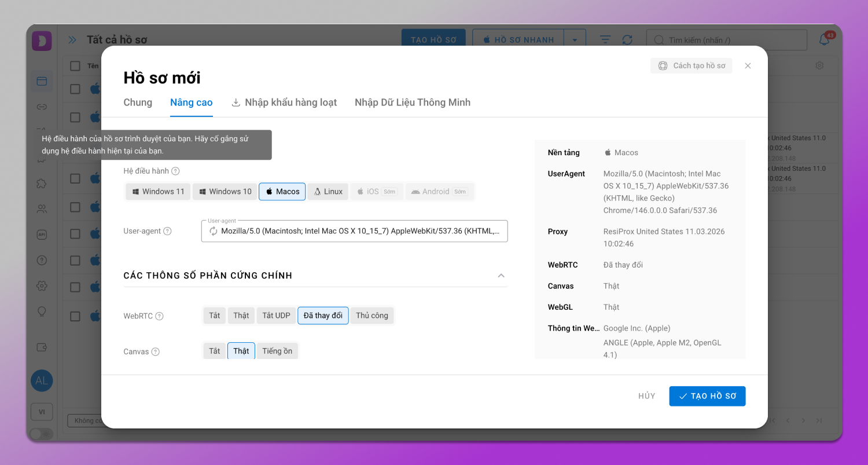
Task: Set WebRTC to Tắt UDP
Action: coord(276,316)
